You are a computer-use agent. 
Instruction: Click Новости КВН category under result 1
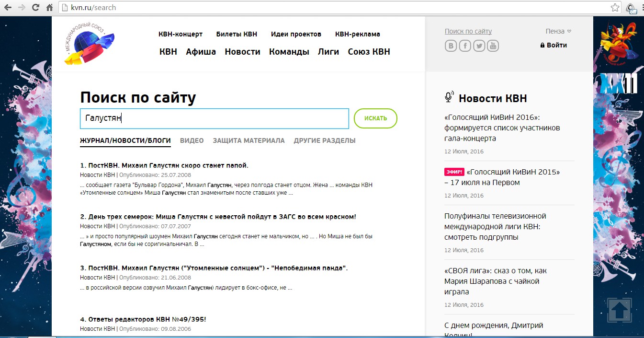[98, 175]
